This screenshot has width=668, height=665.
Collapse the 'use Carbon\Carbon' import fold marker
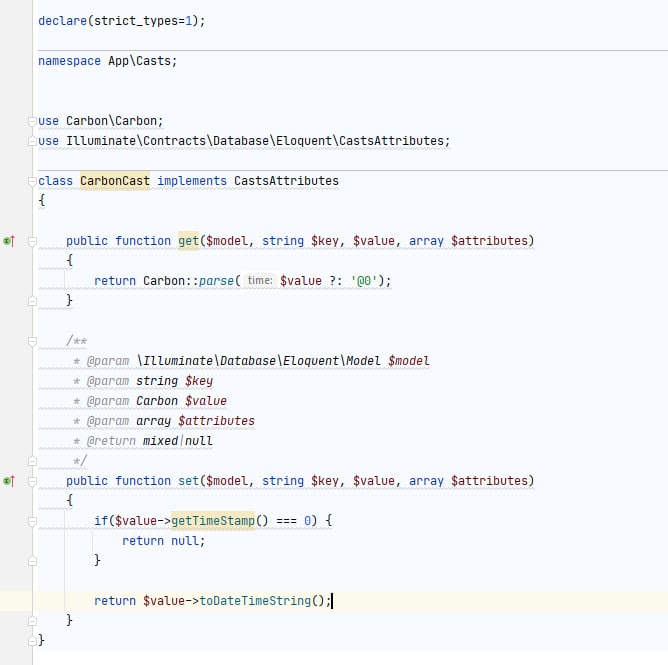pos(32,121)
